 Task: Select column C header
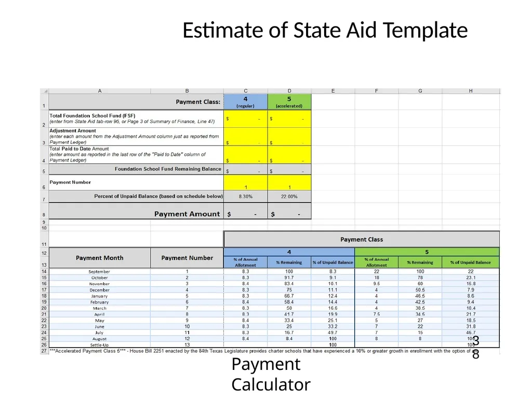pos(246,91)
